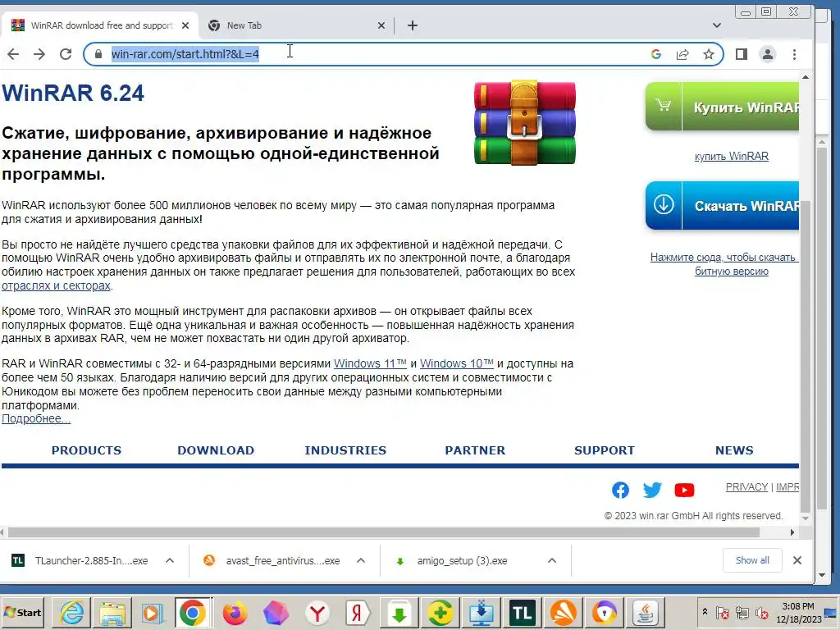Open the Avast orange taskbar icon
The image size is (840, 630).
point(563,612)
